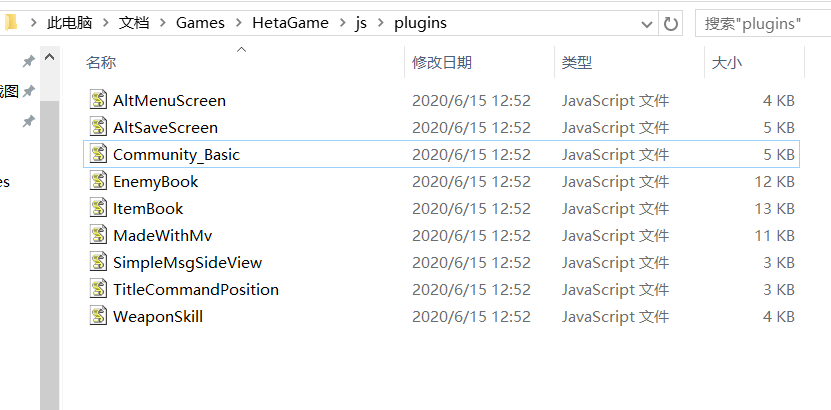Click the EnemyBook file icon
The image size is (831, 410).
[x=98, y=181]
